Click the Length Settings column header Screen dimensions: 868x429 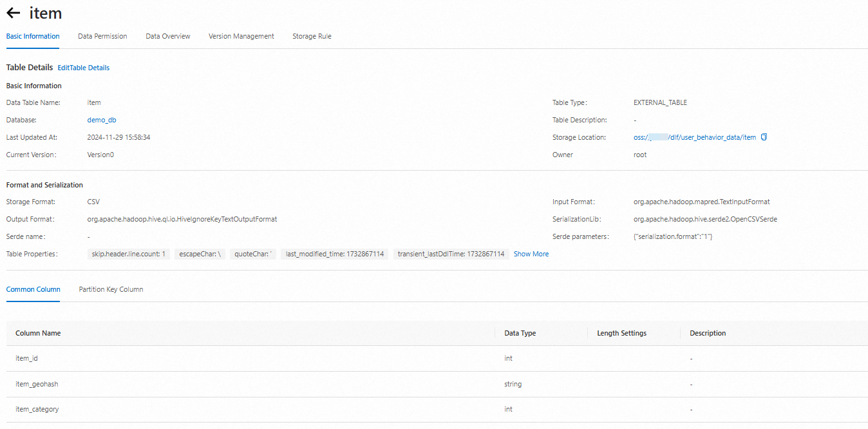point(622,333)
